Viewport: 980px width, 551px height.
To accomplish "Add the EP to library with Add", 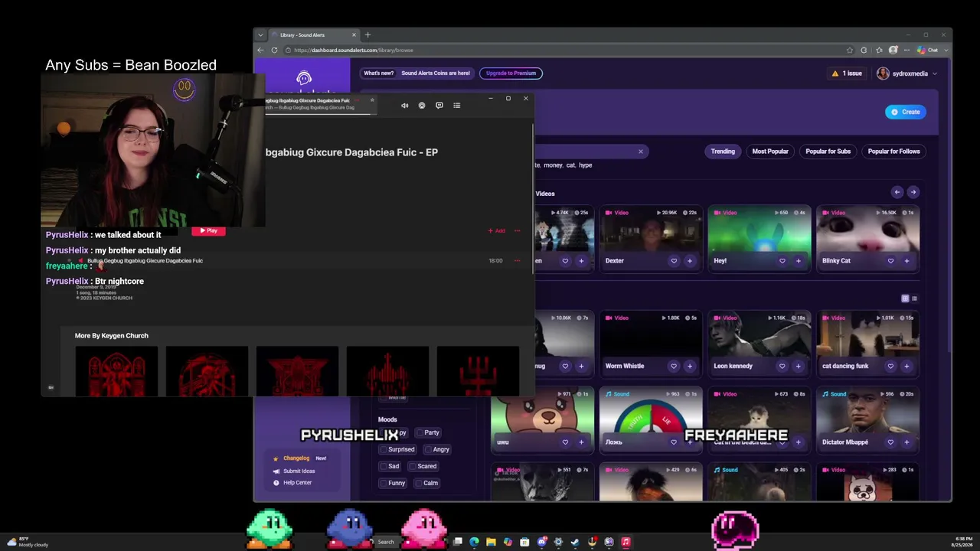I will (x=496, y=230).
